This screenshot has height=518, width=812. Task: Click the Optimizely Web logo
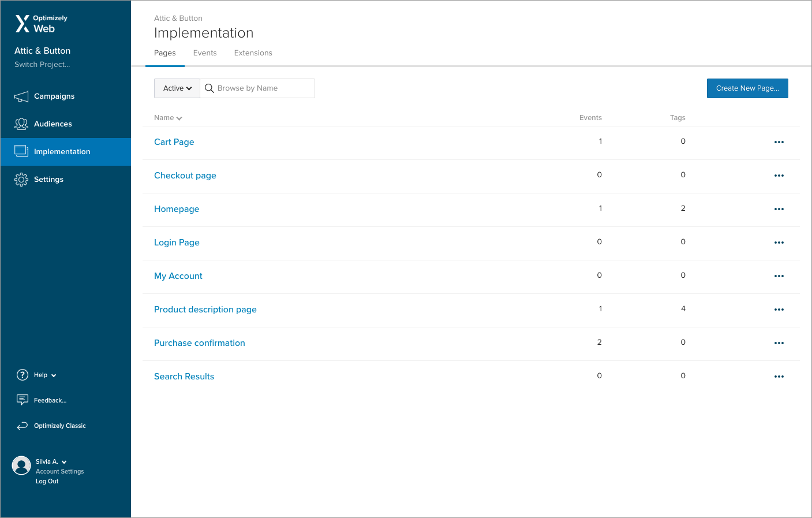pyautogui.click(x=42, y=24)
